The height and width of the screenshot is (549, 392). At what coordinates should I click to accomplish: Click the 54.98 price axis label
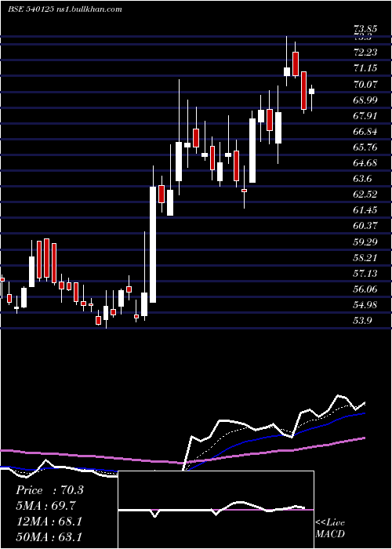(x=366, y=305)
